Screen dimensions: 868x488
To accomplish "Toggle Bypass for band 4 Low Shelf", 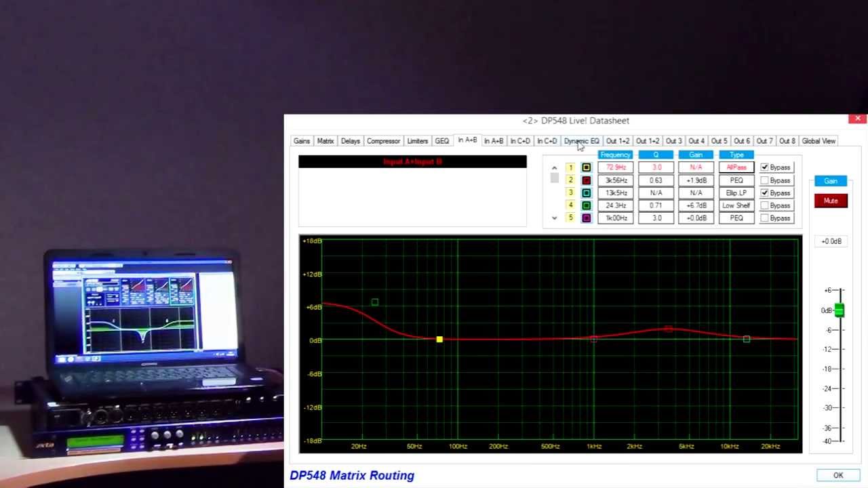I will click(x=765, y=205).
